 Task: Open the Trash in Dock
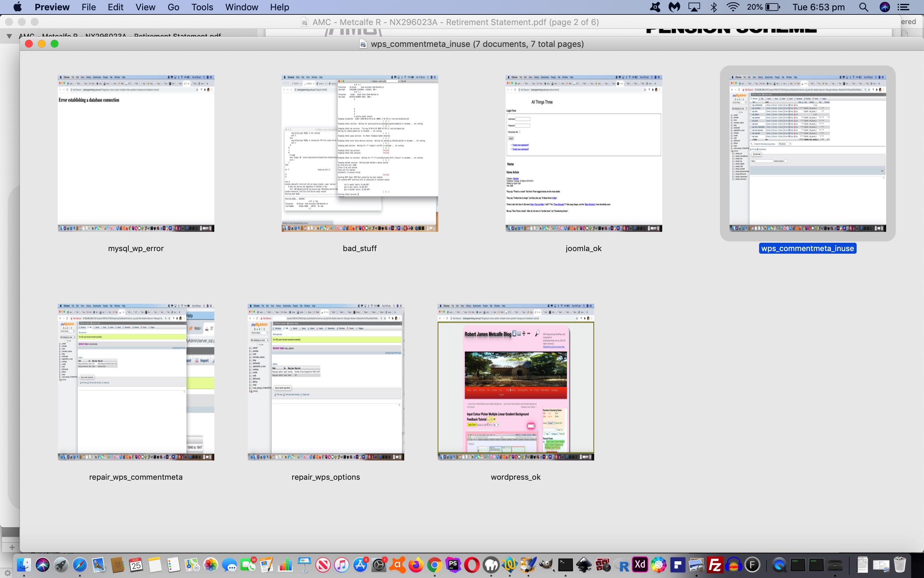coord(900,565)
